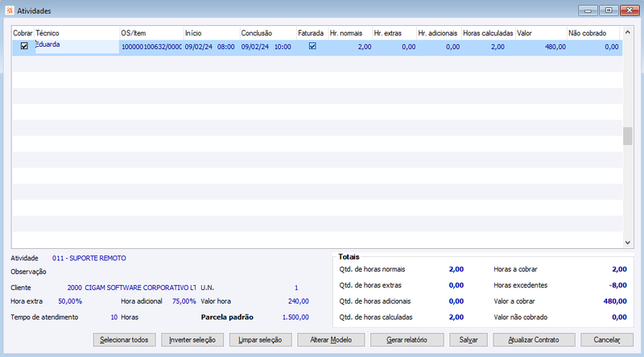Click the Valor column header
644x357 pixels.
[541, 33]
